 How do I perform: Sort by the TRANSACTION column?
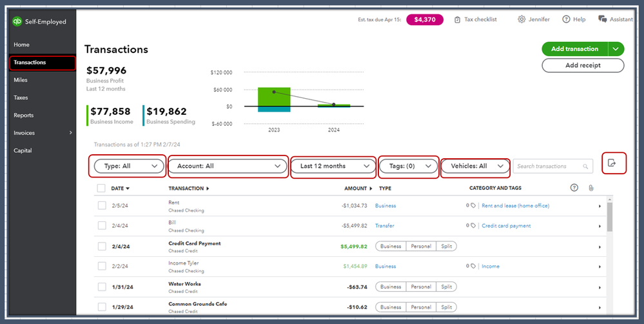(189, 188)
